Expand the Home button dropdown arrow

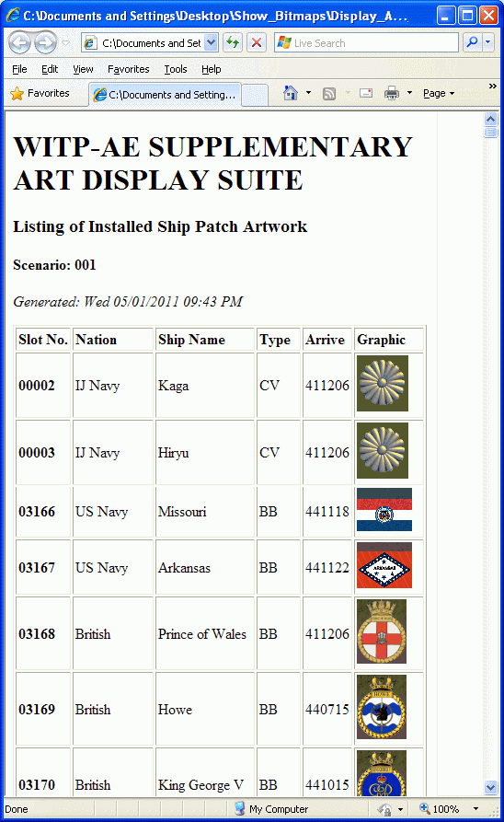coord(308,93)
